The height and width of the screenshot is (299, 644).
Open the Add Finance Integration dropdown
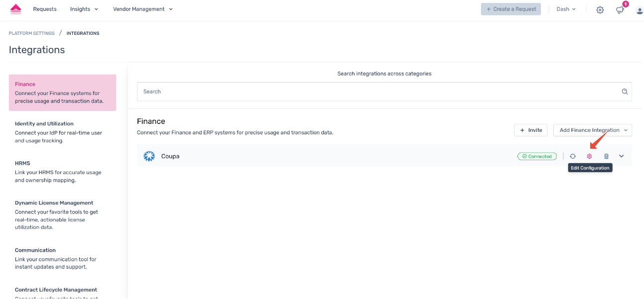592,130
